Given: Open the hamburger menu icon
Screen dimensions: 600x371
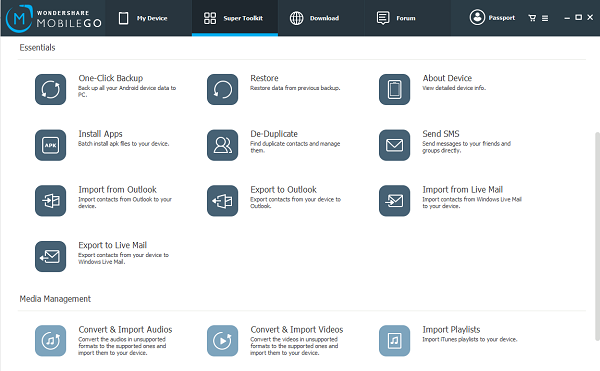Looking at the screenshot, I should (545, 18).
